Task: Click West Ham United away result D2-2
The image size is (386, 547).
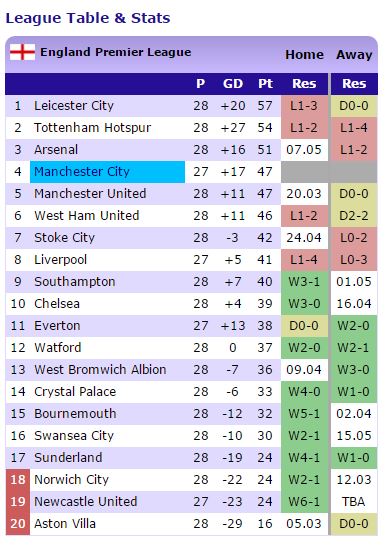Action: [354, 216]
